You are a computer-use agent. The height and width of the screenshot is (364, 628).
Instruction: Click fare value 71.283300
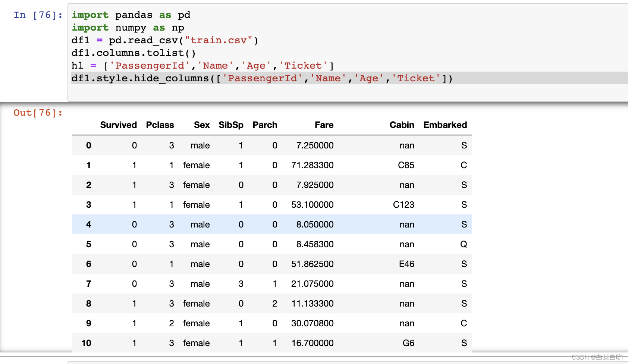coord(312,165)
